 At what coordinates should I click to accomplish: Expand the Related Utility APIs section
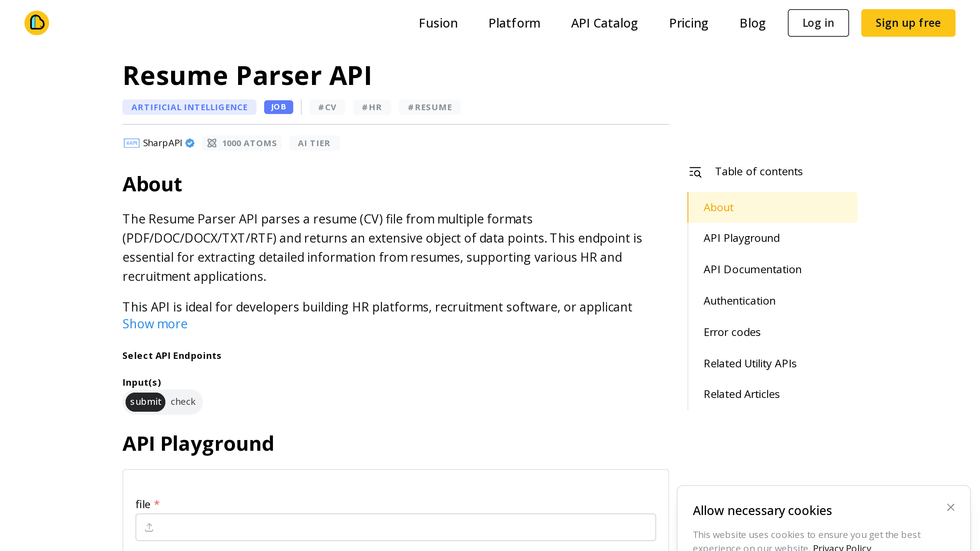(x=750, y=363)
